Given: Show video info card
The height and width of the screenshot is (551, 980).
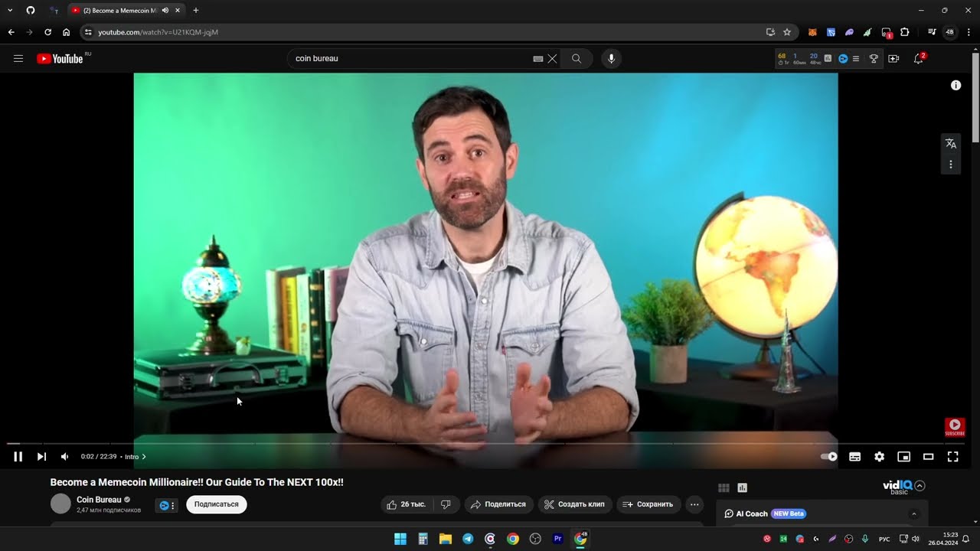Looking at the screenshot, I should (x=955, y=85).
